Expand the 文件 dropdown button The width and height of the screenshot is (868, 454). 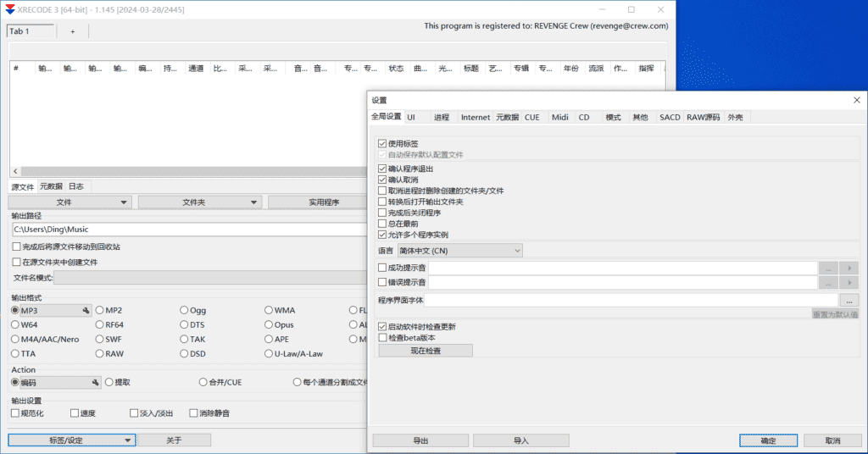coord(70,202)
